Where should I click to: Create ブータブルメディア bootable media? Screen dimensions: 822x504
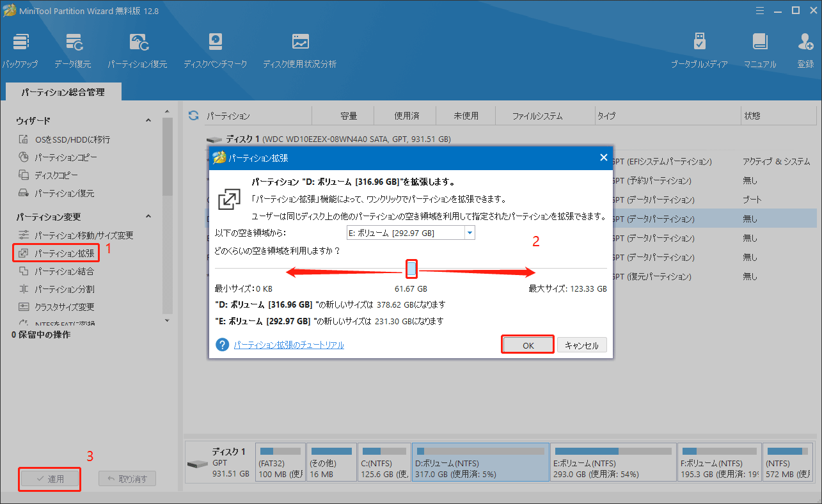pos(699,50)
